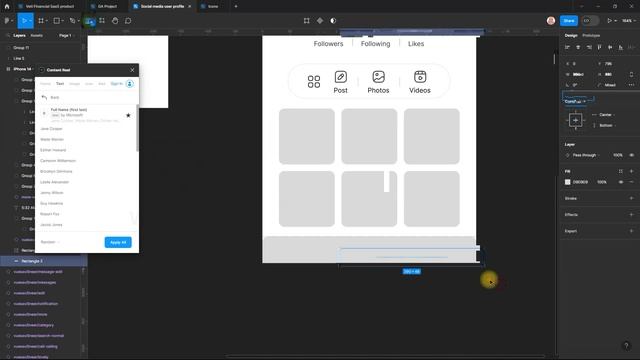Open zoom level dropdown
640x360 pixels.
[628, 20]
